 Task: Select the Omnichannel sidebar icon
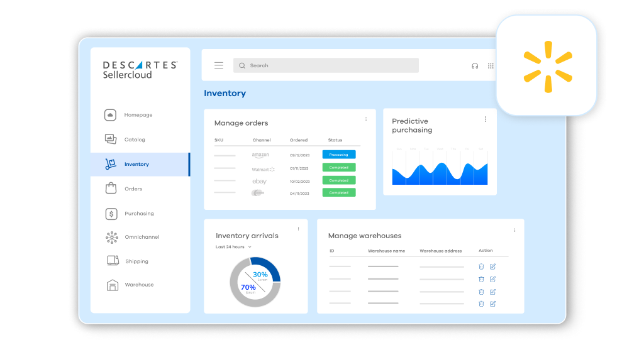tap(112, 237)
